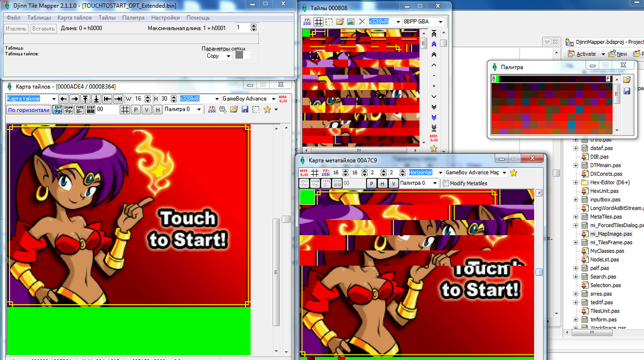The width and height of the screenshot is (644, 360).
Task: Click the FF:255 icon in Тайлы window
Action: (307, 22)
